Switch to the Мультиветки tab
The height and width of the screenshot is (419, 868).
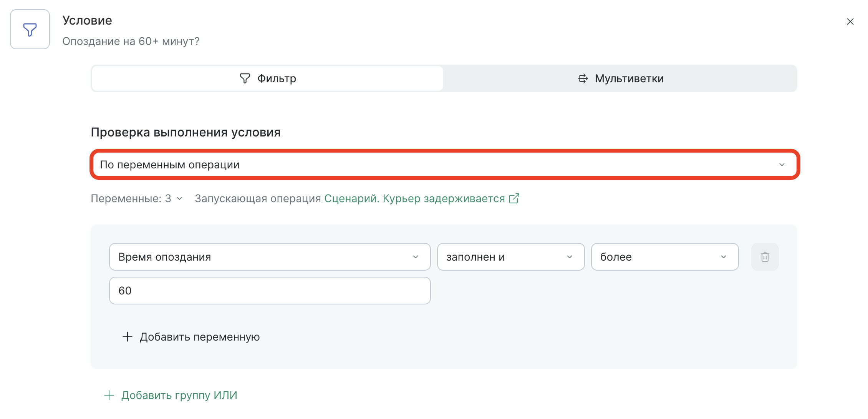pos(620,78)
